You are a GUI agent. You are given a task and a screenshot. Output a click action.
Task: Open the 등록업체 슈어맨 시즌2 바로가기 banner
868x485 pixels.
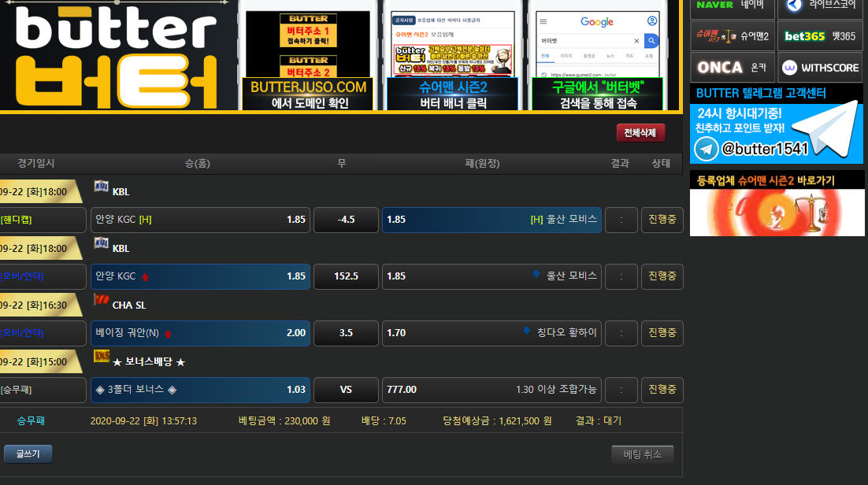pos(777,203)
